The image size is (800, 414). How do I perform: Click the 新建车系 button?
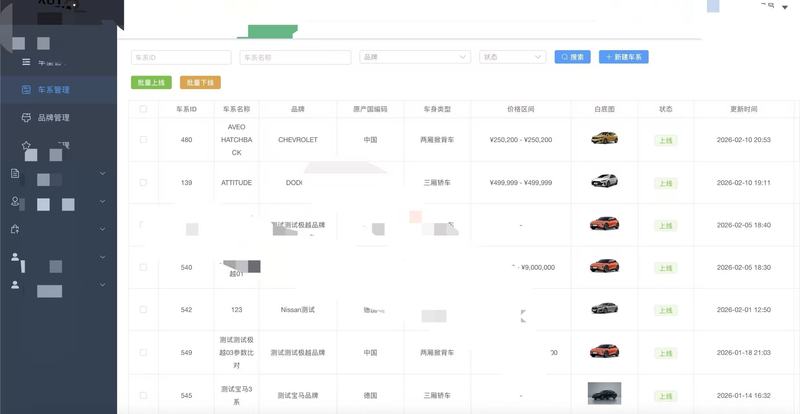[x=624, y=57]
